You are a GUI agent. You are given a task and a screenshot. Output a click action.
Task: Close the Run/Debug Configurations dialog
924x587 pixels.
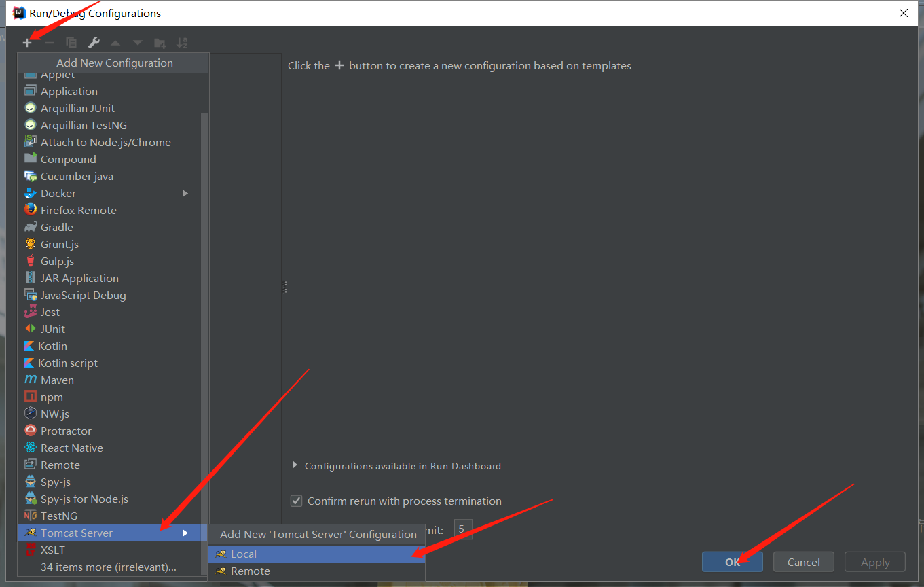[904, 13]
